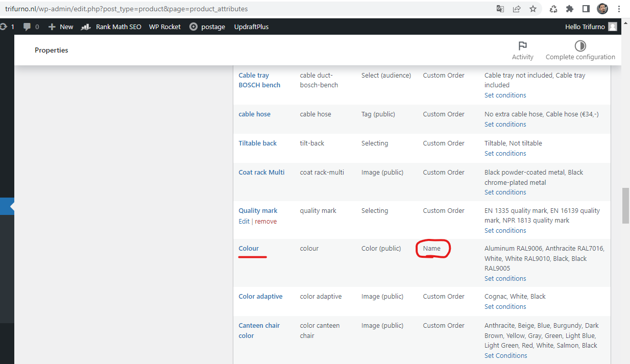Click the active sidebar menu highlight item
Viewport: 630px width, 364px height.
(x=7, y=206)
